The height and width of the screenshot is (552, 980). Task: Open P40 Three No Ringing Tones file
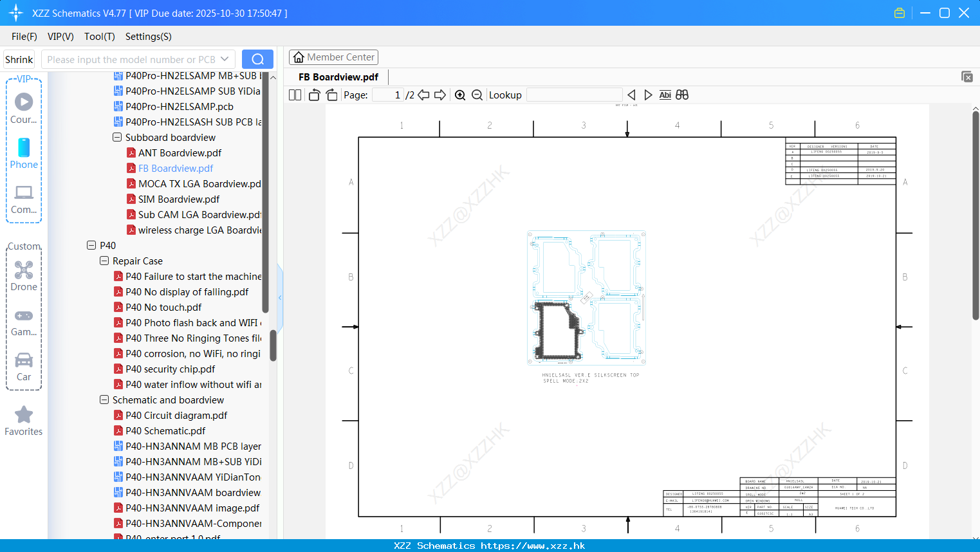pos(193,338)
